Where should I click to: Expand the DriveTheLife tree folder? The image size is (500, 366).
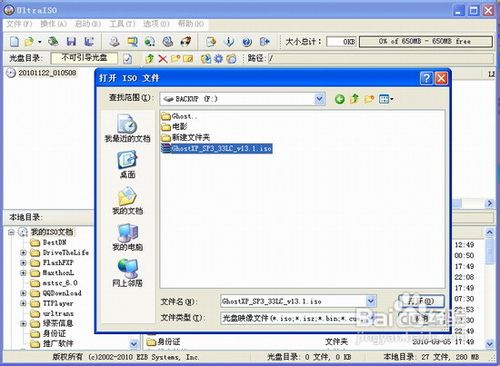[23, 253]
